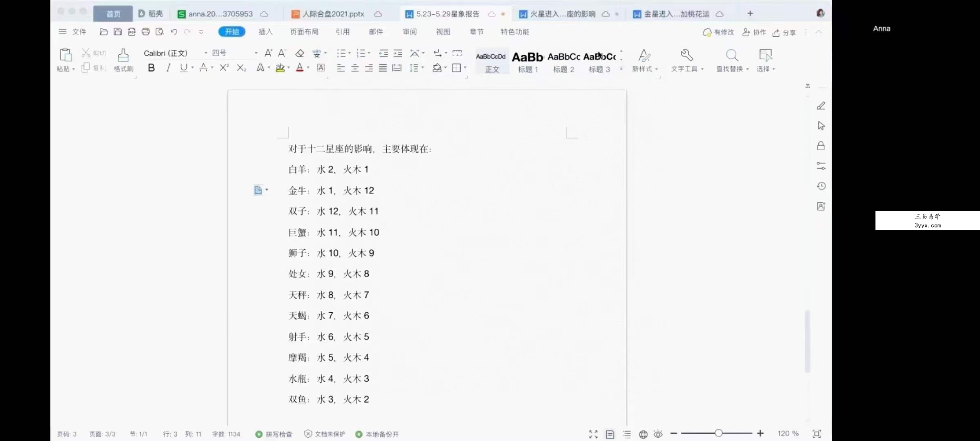Click the Save icon
This screenshot has width=980, height=441.
(x=118, y=31)
